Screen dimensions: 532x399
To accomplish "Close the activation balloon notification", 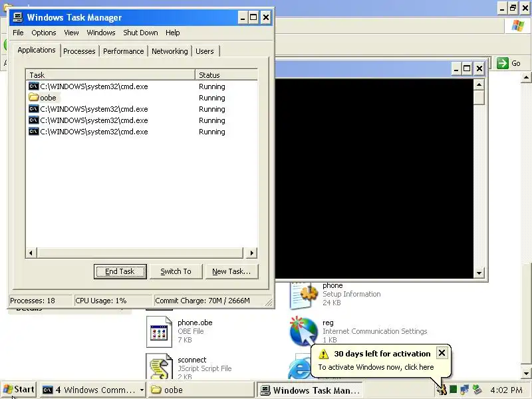I will tap(442, 353).
